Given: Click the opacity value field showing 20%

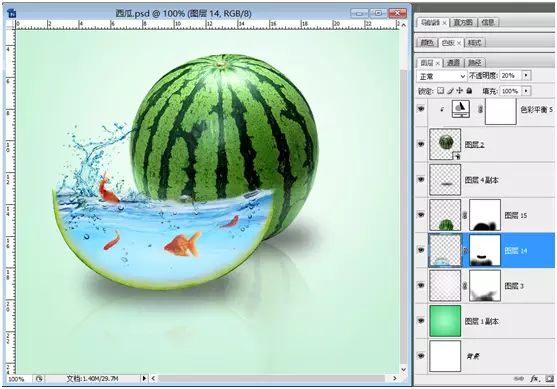Looking at the screenshot, I should click(x=510, y=76).
